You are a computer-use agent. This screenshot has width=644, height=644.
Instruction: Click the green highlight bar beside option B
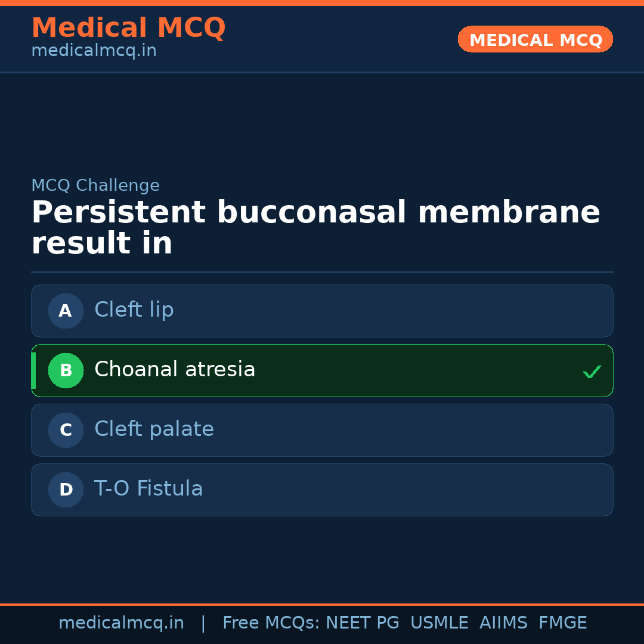click(x=33, y=370)
